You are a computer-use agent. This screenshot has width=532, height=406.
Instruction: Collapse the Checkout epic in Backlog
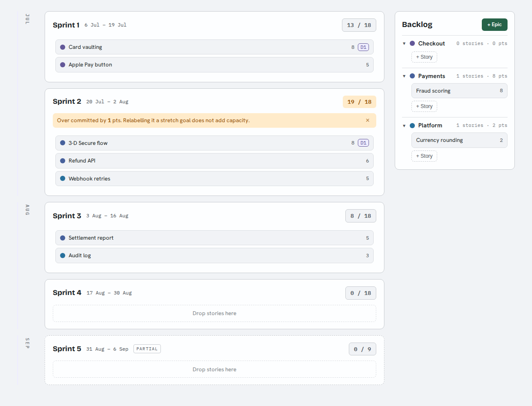pyautogui.click(x=404, y=44)
